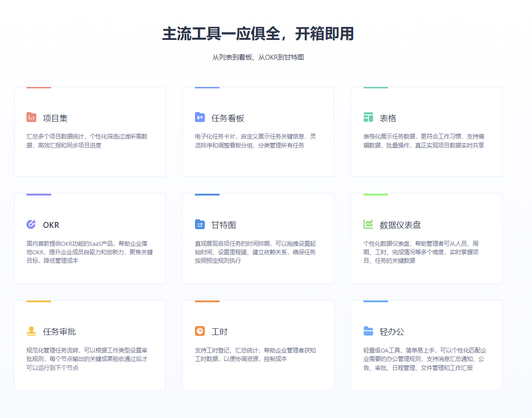Screen dimensions: 532x418
Task: Open the 甘特图 title
Action: pos(224,225)
